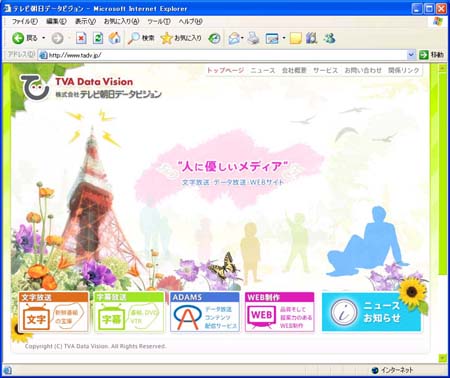
Task: Open the ファイル menu
Action: coord(25,21)
